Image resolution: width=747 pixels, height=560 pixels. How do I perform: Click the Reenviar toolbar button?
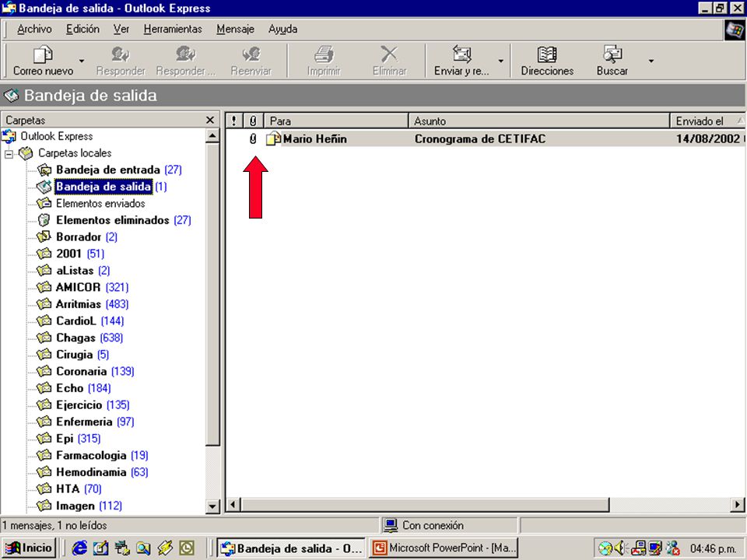click(251, 61)
